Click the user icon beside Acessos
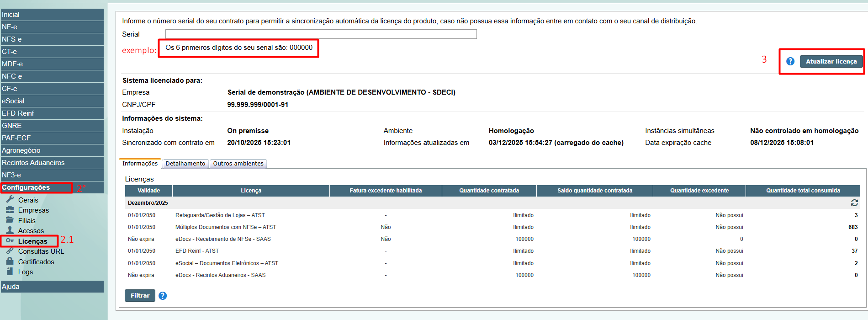 (x=10, y=230)
